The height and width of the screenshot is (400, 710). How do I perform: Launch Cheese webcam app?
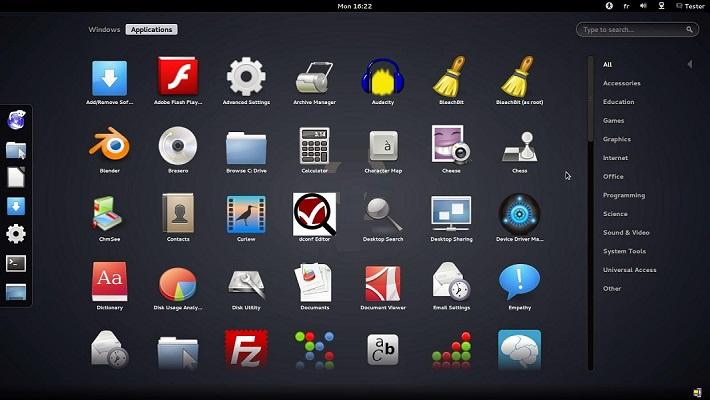(x=451, y=145)
